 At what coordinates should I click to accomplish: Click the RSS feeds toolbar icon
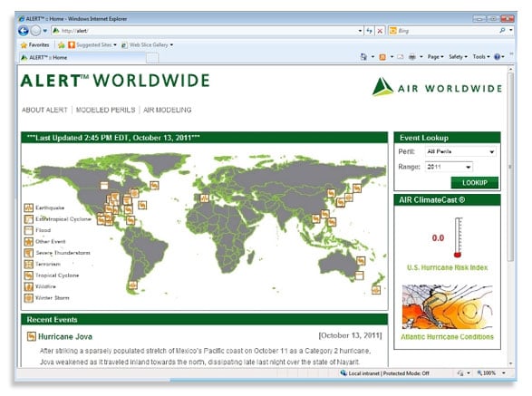point(382,57)
